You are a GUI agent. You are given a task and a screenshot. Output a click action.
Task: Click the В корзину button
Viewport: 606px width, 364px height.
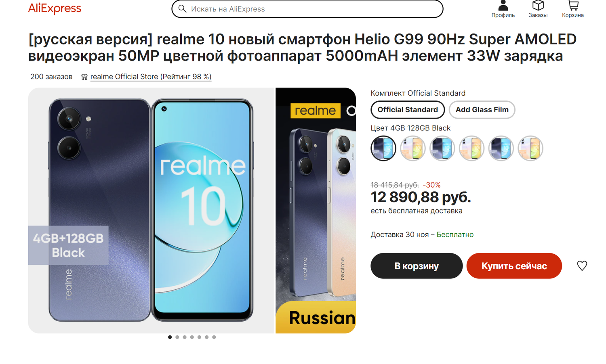coord(417,266)
